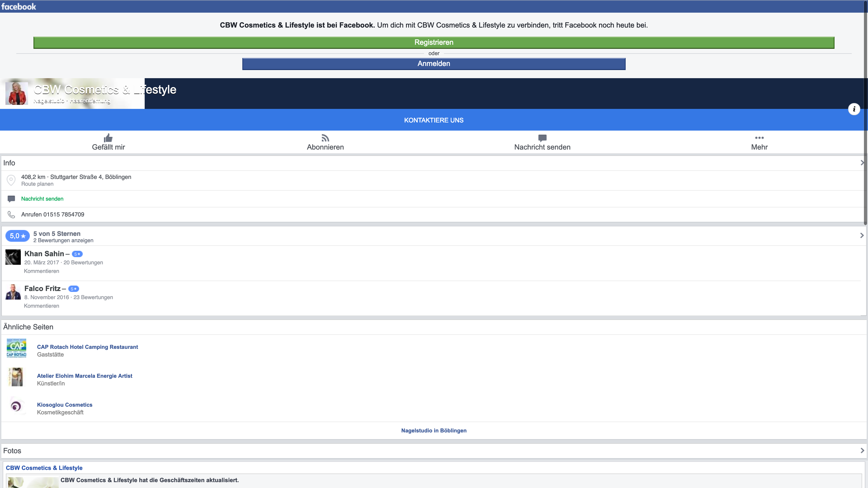This screenshot has height=488, width=868.
Task: Click the Gefällt mir label
Action: pos(108,147)
